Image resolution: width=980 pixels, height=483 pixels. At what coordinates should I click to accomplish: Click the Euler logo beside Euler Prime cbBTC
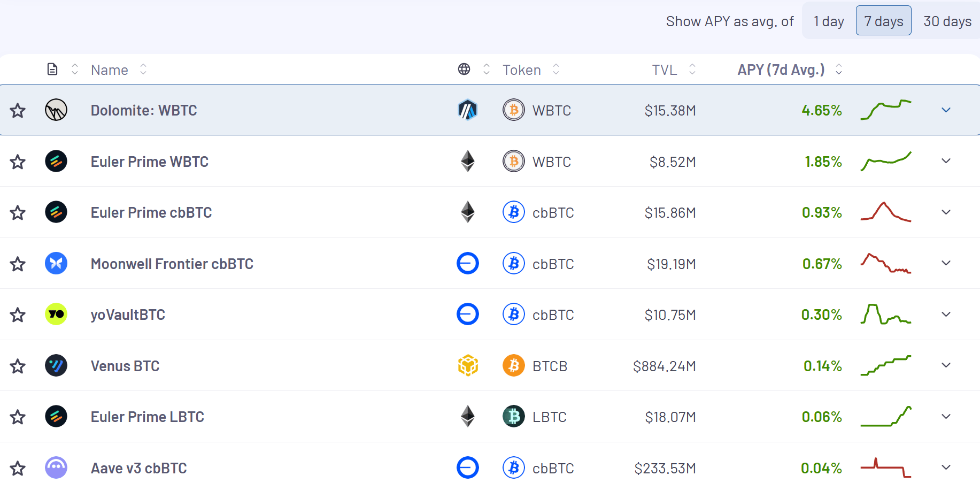coord(56,212)
